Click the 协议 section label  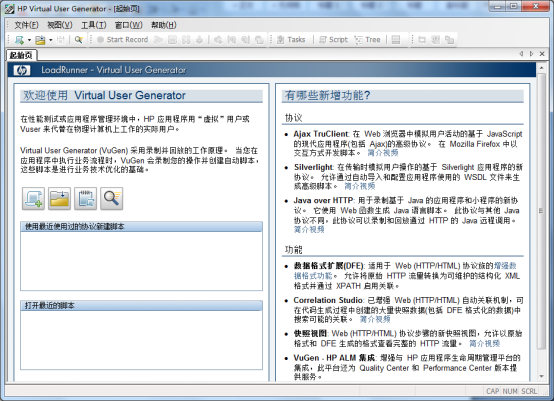tap(294, 118)
